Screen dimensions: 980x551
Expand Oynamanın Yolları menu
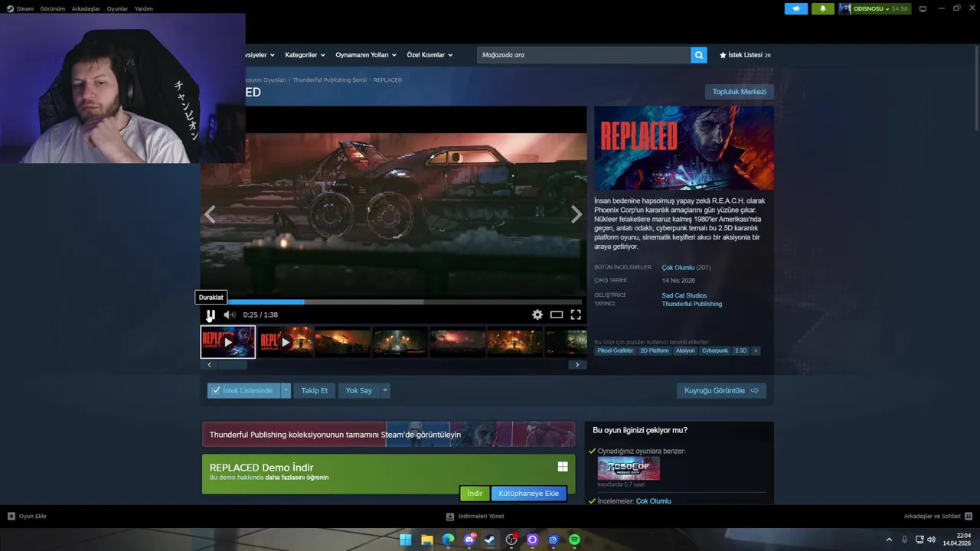[x=365, y=55]
